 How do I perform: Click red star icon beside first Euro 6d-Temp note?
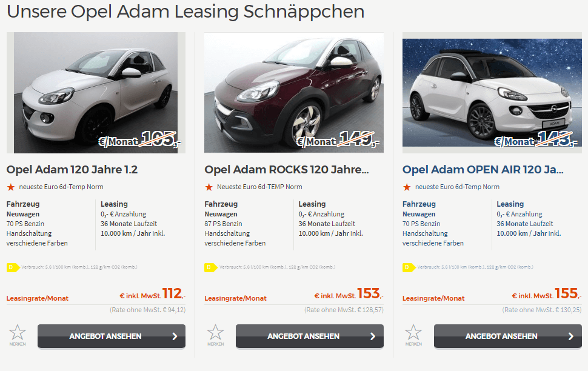(11, 187)
